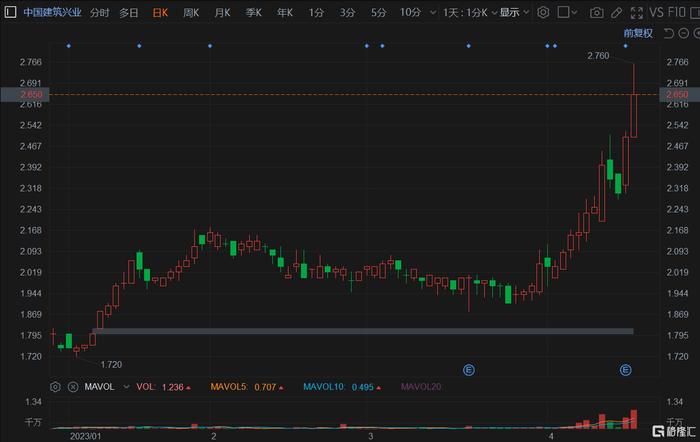Screen dimensions: 700x442
Task: Toggle the dimmed MAVOL20 line label
Action: [421, 387]
